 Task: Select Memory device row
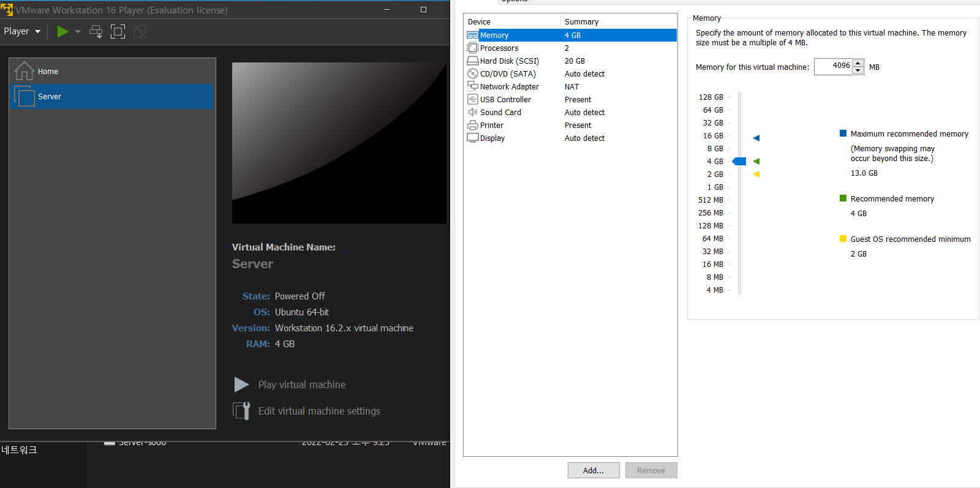tap(571, 36)
